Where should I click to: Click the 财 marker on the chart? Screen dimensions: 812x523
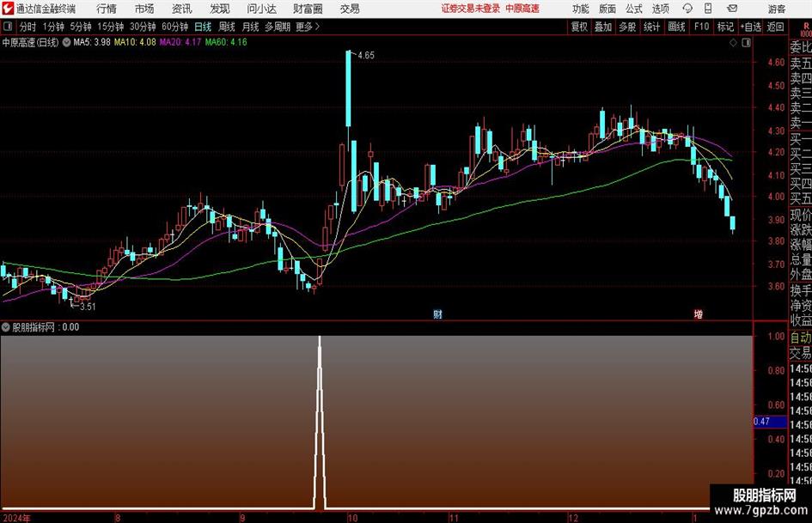(438, 314)
